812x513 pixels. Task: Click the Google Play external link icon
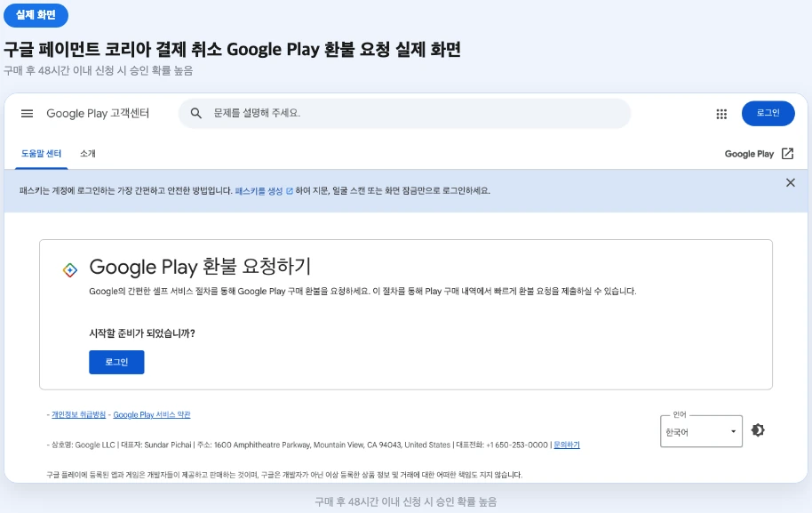[787, 154]
